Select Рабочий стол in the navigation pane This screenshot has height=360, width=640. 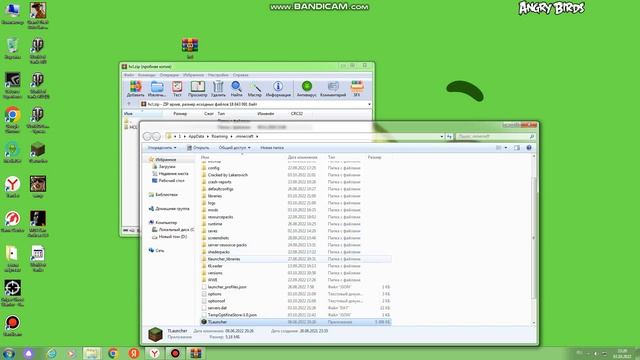pos(168,180)
